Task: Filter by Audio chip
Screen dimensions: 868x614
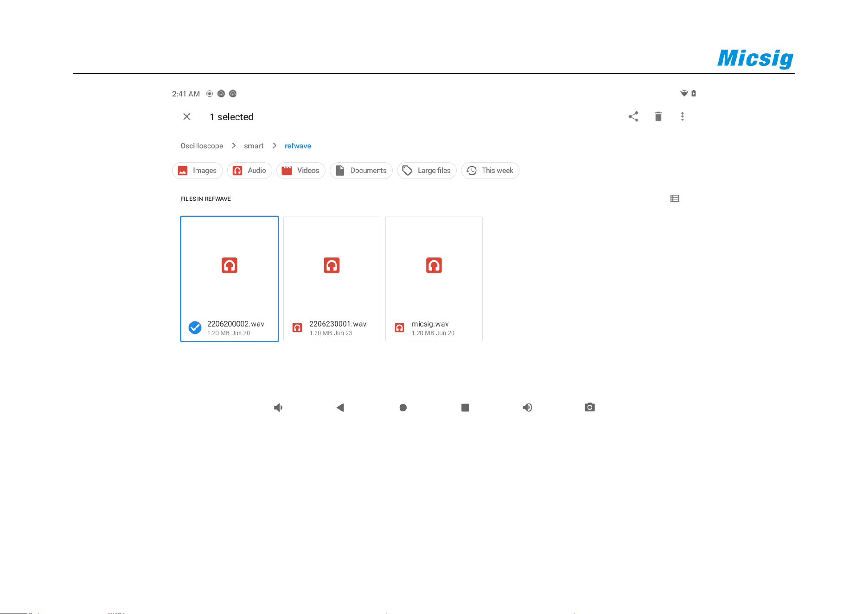Action: pyautogui.click(x=249, y=171)
